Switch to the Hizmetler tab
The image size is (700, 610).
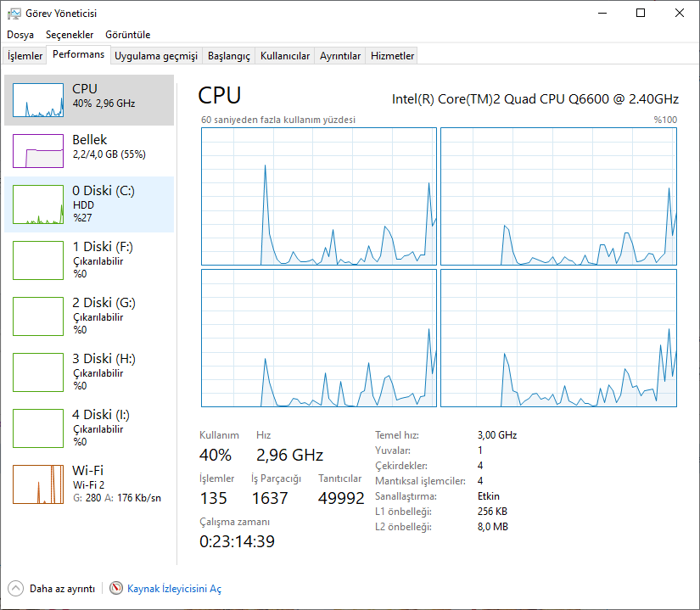click(x=392, y=56)
